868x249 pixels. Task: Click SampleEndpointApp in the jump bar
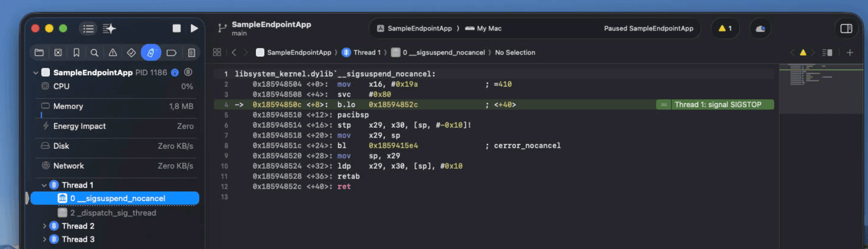294,53
